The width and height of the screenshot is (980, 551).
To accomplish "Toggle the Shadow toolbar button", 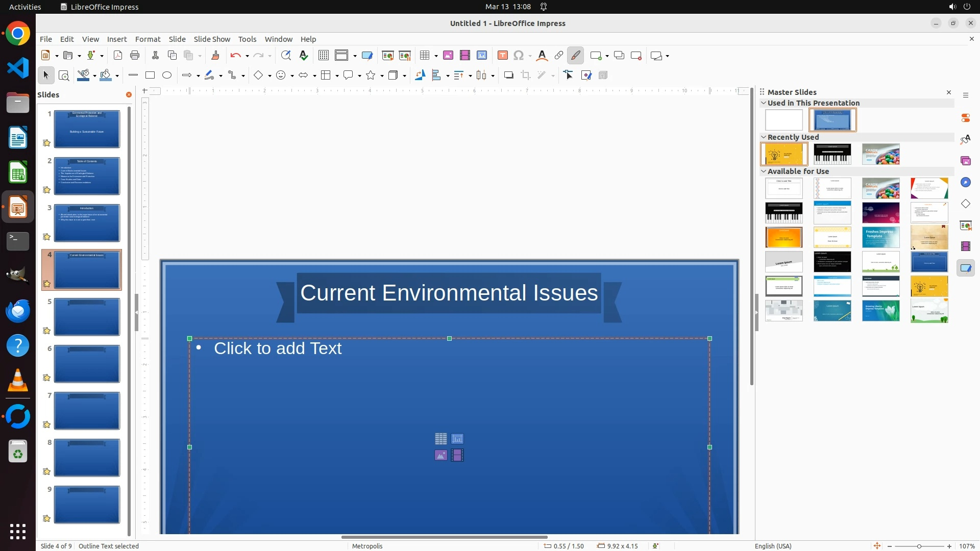I will 508,76.
